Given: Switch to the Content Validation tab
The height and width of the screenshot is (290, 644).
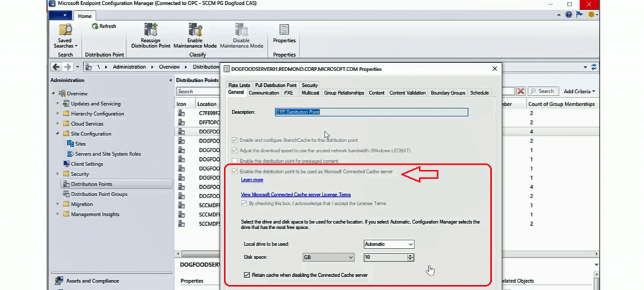Looking at the screenshot, I should (408, 92).
